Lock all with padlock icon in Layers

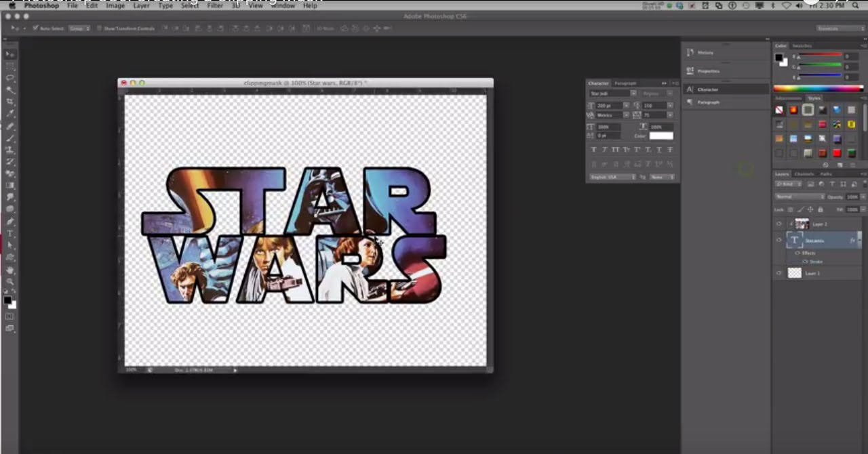[821, 209]
